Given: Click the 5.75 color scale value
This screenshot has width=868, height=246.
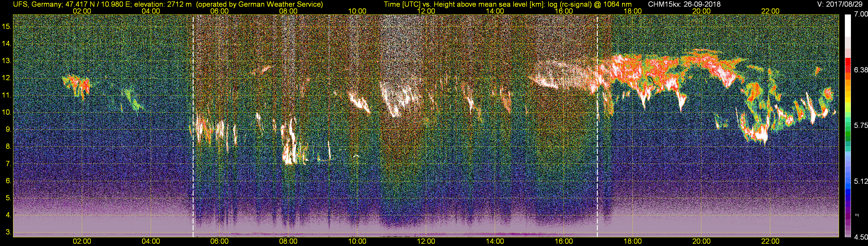Looking at the screenshot, I should coord(860,125).
